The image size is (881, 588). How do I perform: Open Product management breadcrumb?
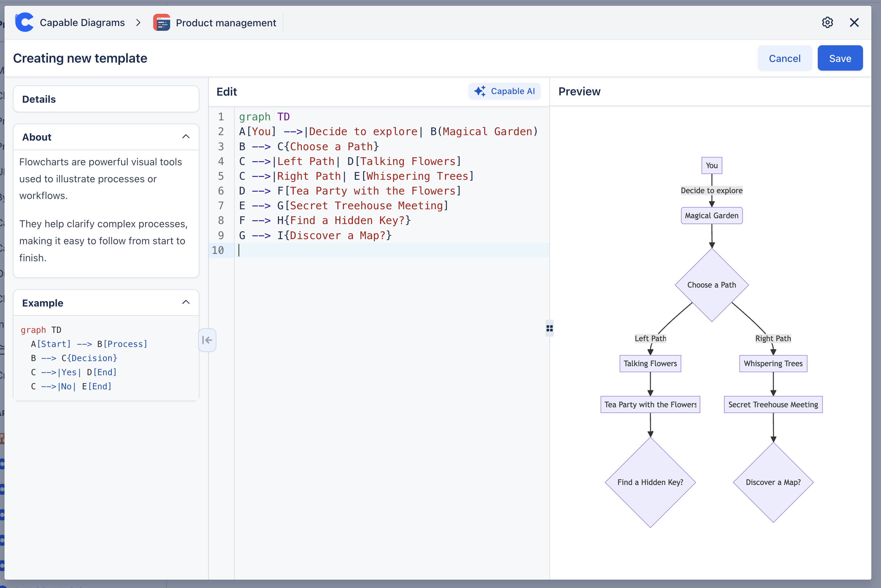point(226,23)
